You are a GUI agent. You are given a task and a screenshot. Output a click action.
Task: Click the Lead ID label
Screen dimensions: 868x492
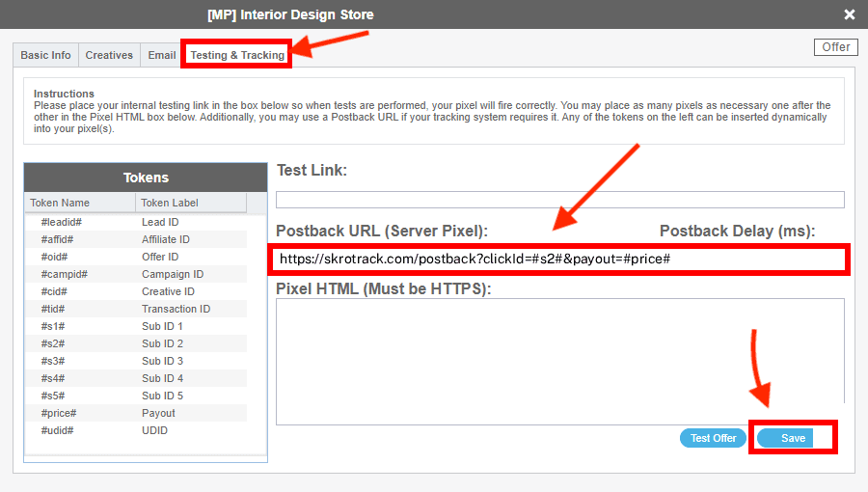click(x=160, y=222)
